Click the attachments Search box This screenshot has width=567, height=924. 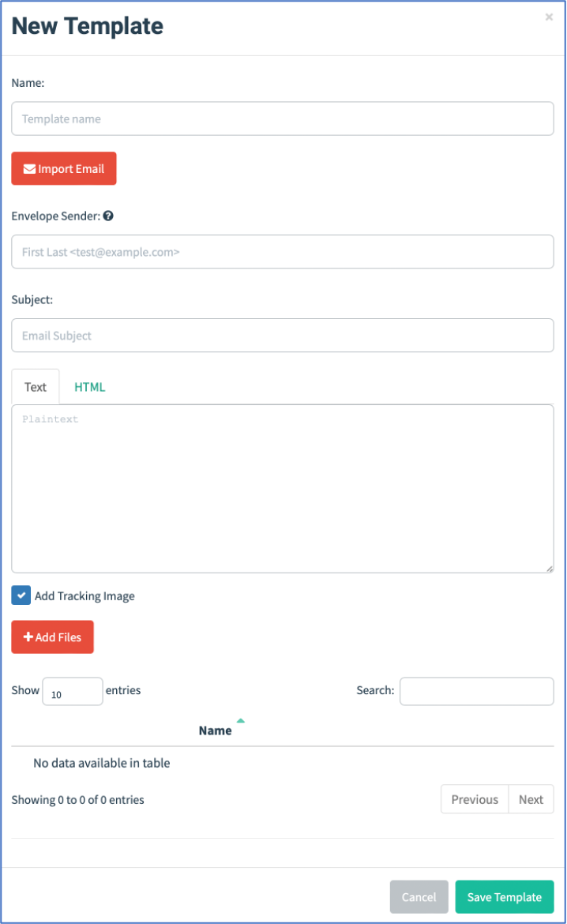(x=477, y=691)
